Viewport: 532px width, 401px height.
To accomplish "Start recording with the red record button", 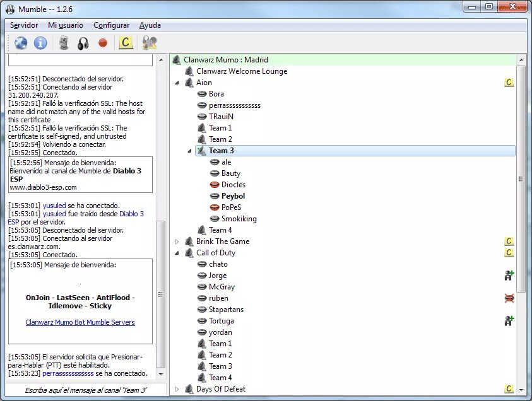I will pos(103,43).
